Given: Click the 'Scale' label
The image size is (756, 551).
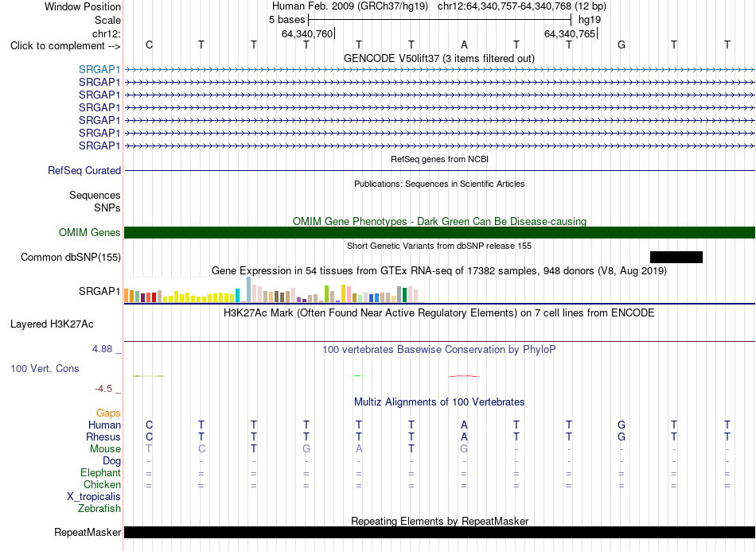Looking at the screenshot, I should coord(107,20).
